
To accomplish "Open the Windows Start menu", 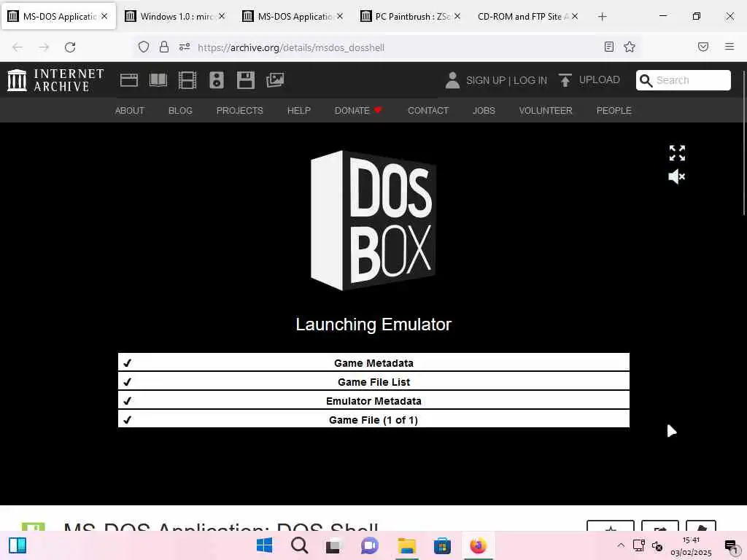I will coord(264,545).
